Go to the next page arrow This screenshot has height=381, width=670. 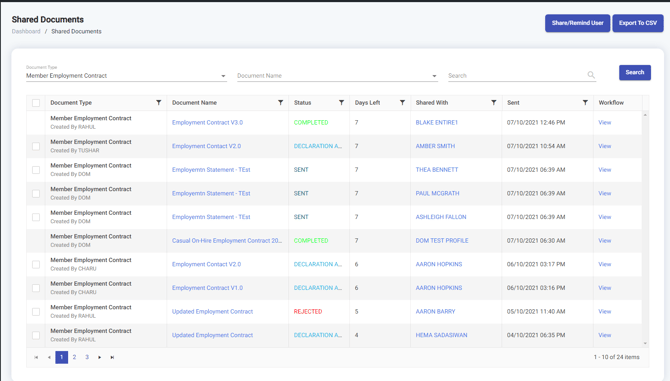click(100, 357)
